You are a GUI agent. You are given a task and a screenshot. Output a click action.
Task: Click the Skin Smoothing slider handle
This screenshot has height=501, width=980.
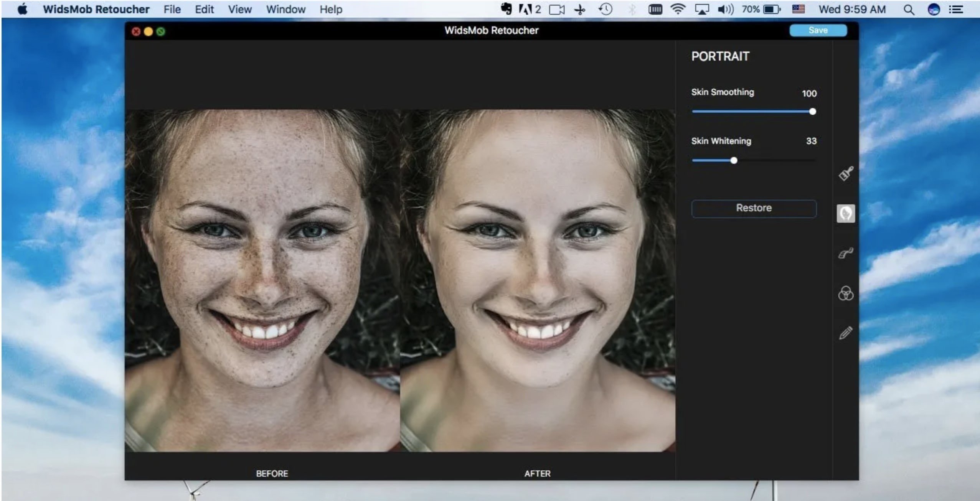pos(812,112)
